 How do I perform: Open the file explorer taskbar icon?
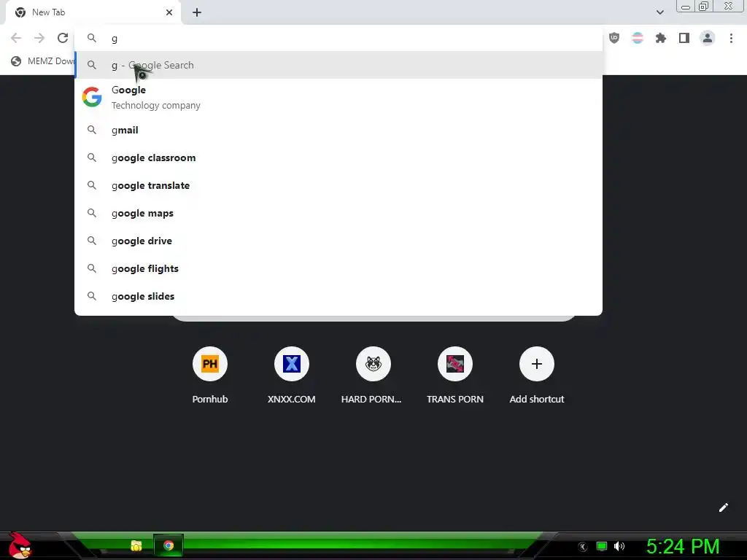[136, 545]
